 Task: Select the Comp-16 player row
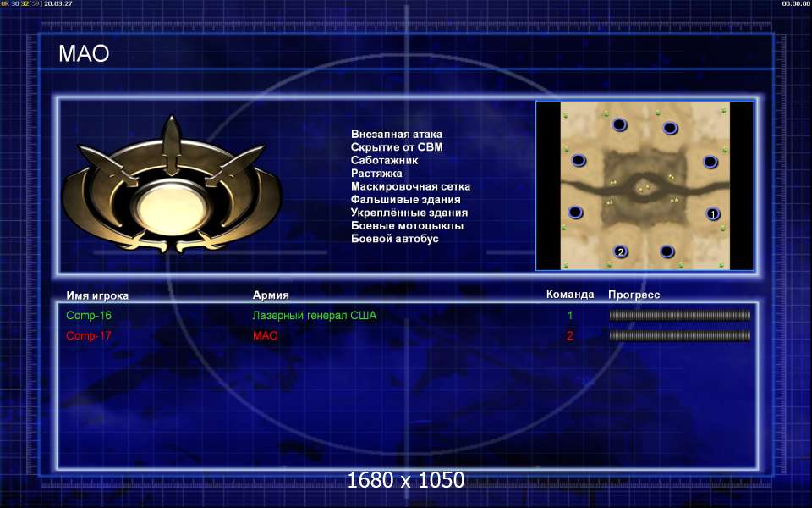[408, 315]
